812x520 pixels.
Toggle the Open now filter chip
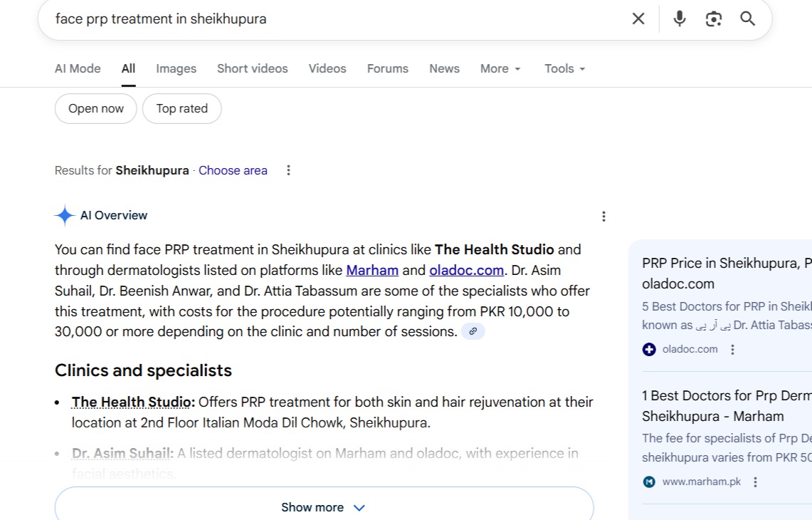96,109
